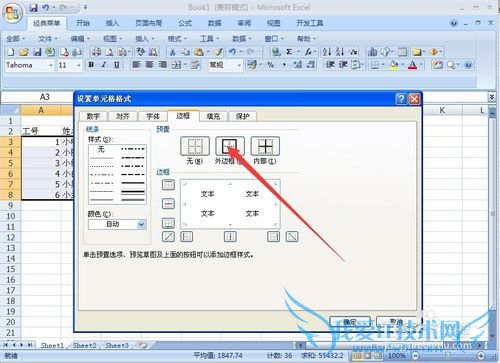Click the Cut scissors icon

click(173, 52)
